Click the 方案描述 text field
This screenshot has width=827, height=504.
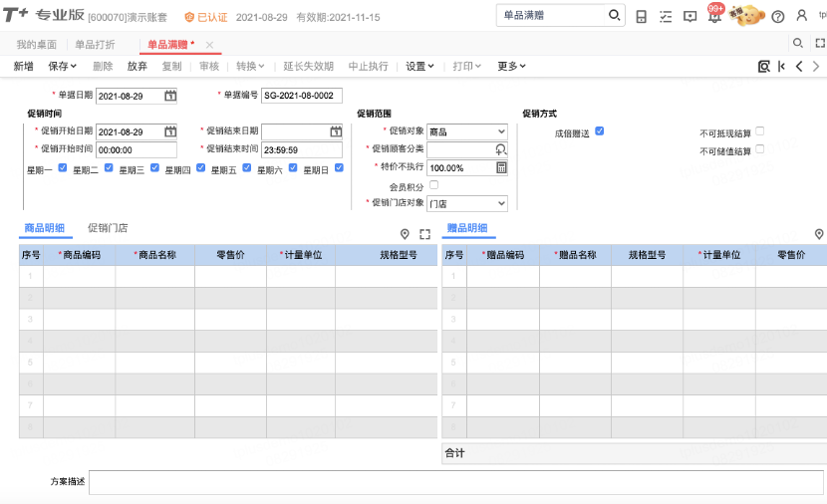coord(456,482)
